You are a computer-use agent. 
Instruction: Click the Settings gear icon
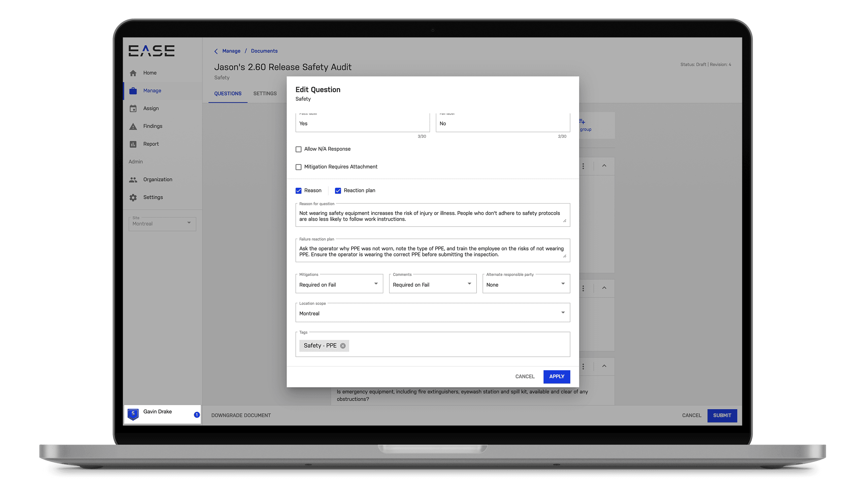133,197
